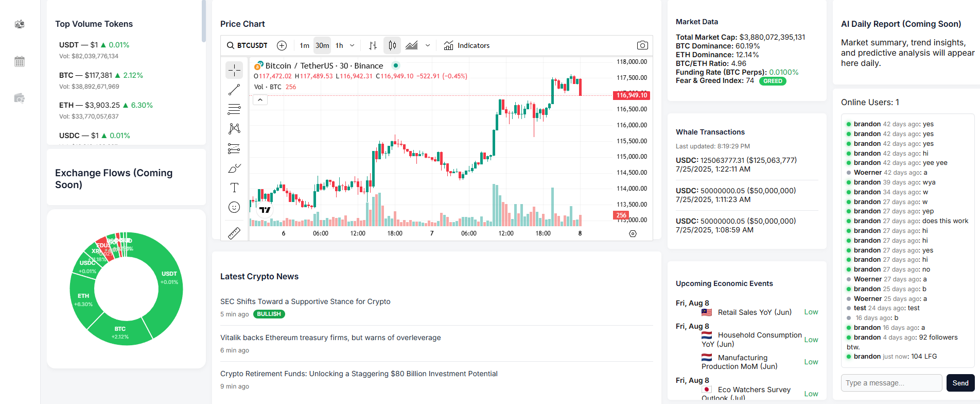Open Crypto Retirement Funds news article
This screenshot has height=404, width=980.
coord(359,374)
